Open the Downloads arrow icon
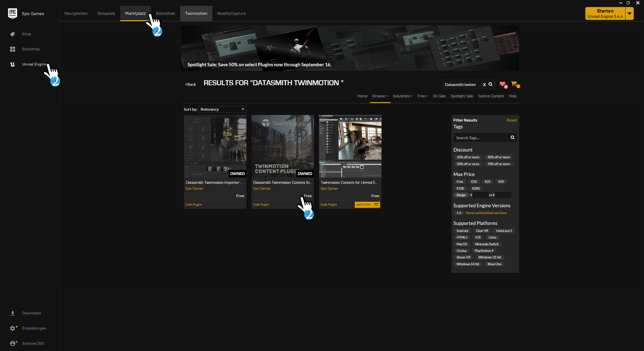The image size is (644, 351). click(x=13, y=313)
